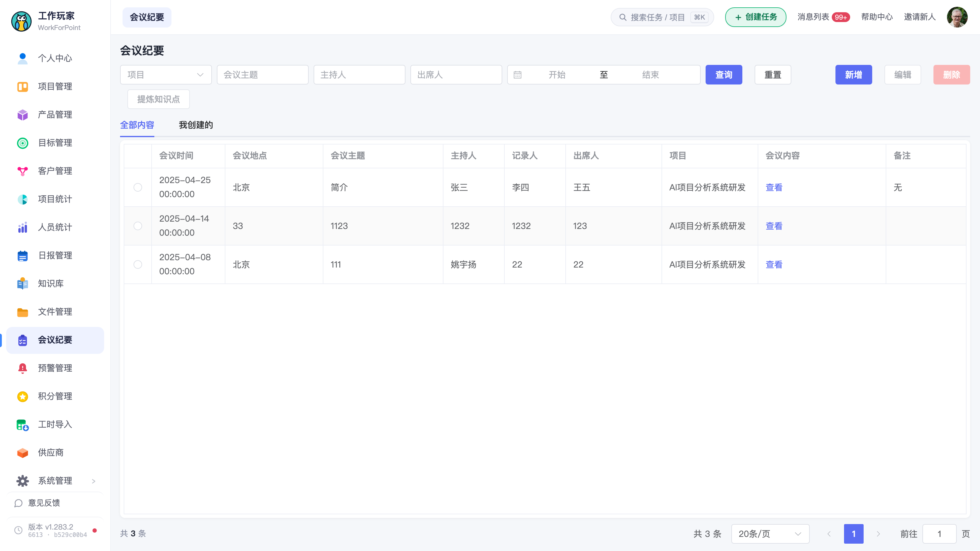Click 查看 link for 简介 meeting
This screenshot has width=980, height=551.
(774, 187)
